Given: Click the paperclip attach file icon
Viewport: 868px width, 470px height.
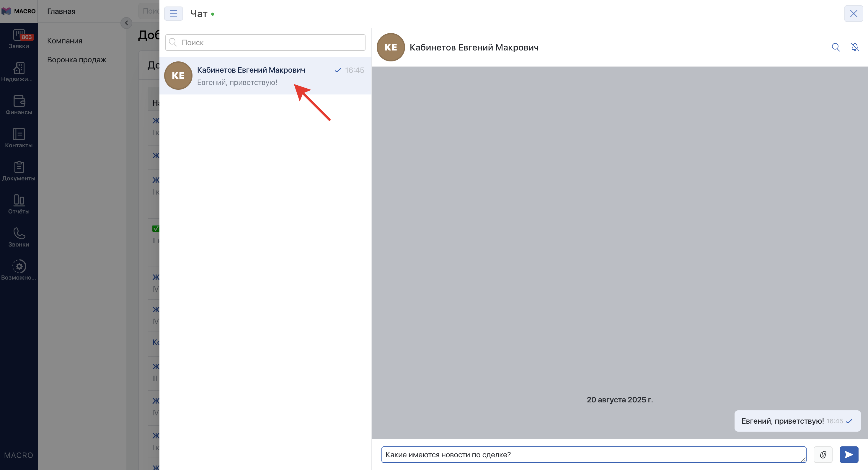Looking at the screenshot, I should point(823,455).
